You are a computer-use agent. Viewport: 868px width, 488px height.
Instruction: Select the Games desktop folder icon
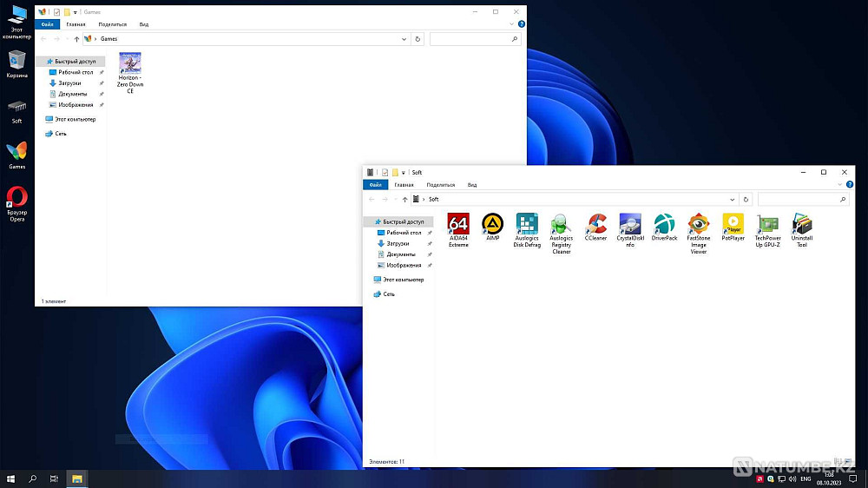pos(16,155)
